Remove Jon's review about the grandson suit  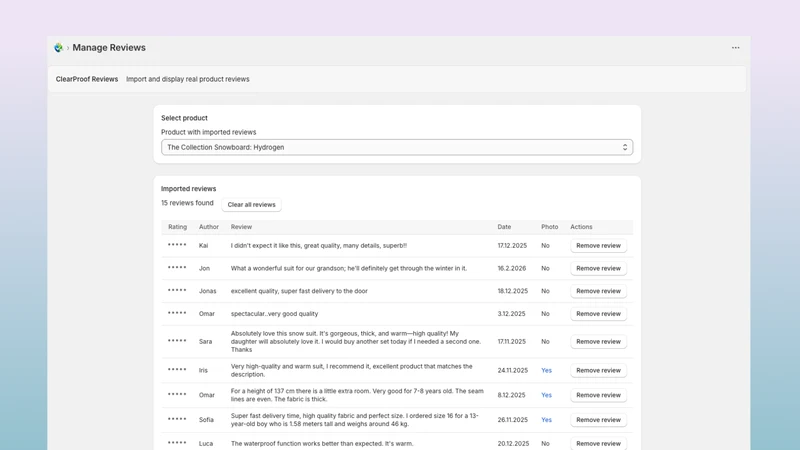pos(598,268)
